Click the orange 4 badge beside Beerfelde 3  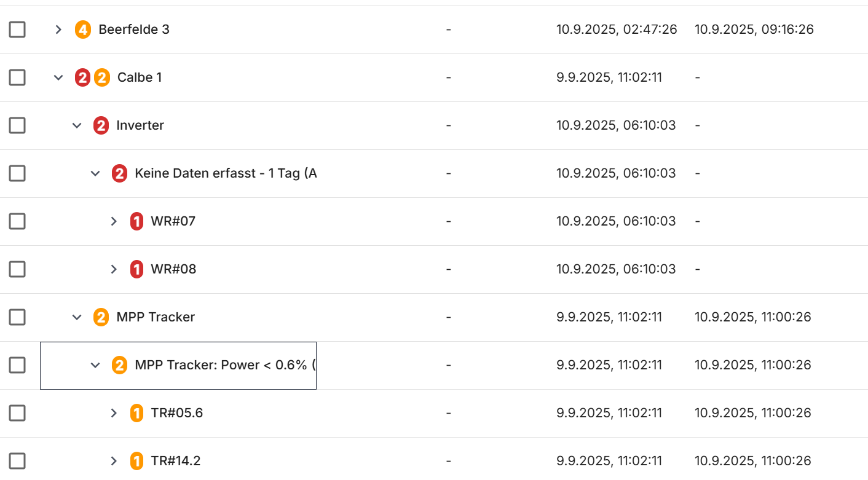82,30
